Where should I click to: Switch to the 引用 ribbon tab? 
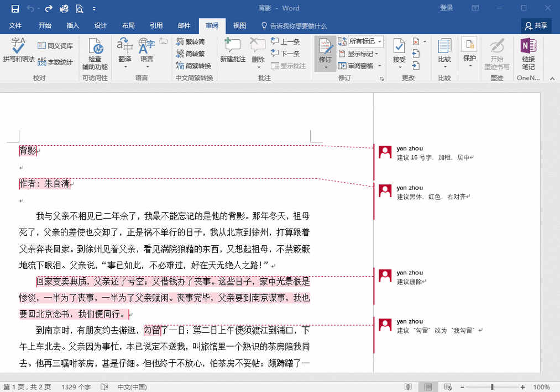click(156, 25)
